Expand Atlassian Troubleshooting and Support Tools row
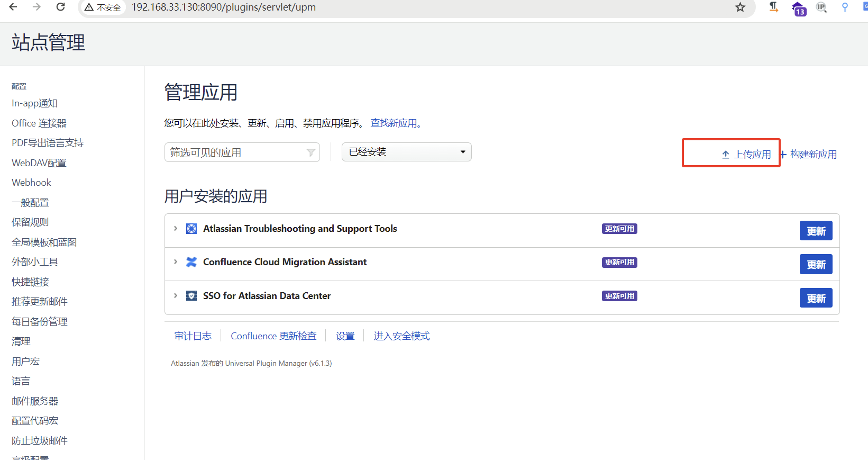This screenshot has height=460, width=868. [x=176, y=229]
